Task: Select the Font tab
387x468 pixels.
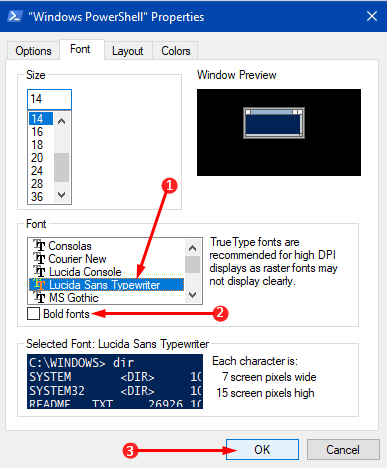Action: click(x=82, y=49)
